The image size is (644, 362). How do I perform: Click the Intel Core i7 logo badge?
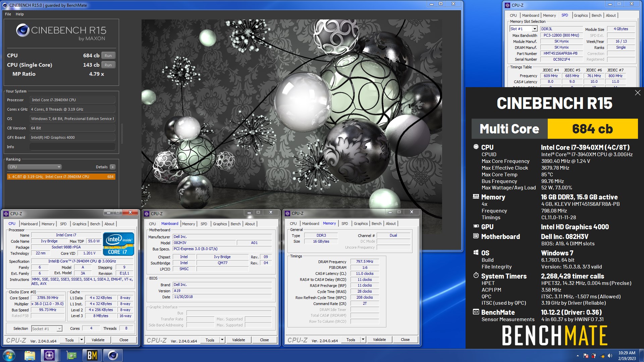(x=118, y=244)
